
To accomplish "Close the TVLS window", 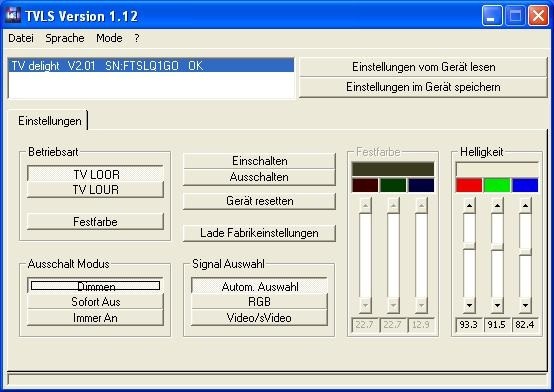I will pyautogui.click(x=538, y=16).
